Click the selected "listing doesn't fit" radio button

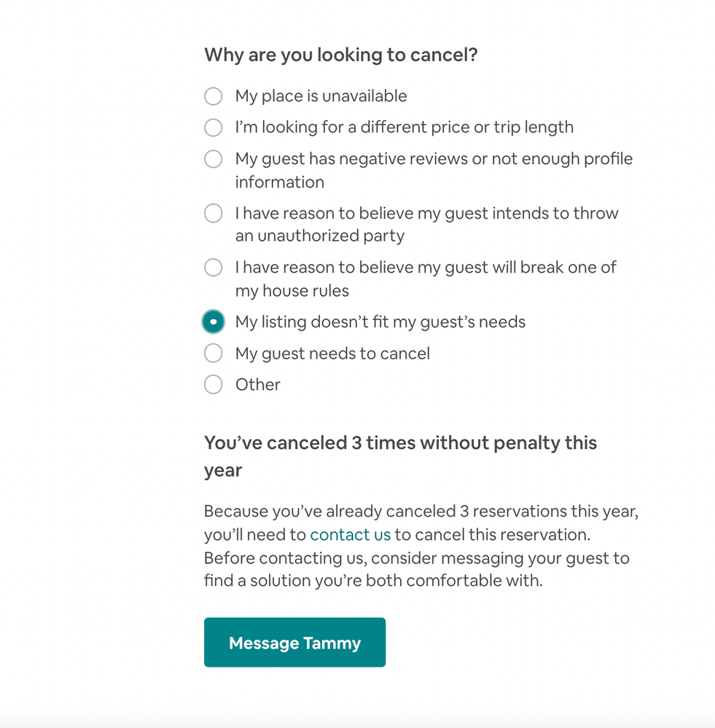point(213,322)
